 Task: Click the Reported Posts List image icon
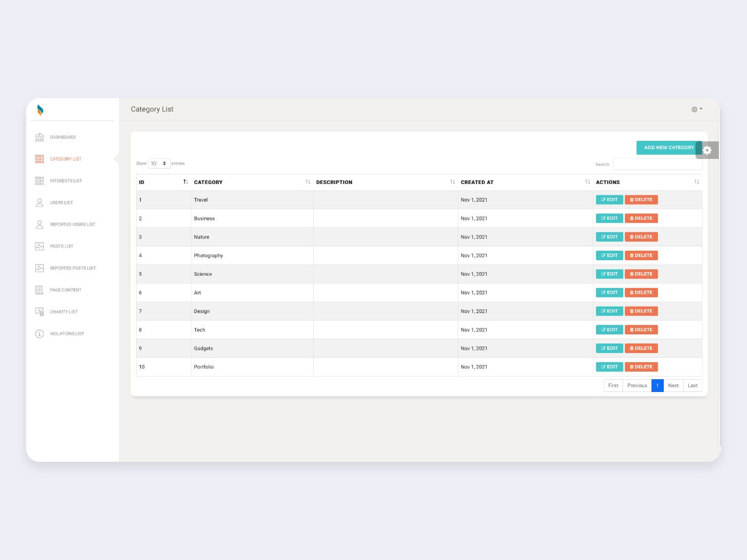click(x=39, y=268)
